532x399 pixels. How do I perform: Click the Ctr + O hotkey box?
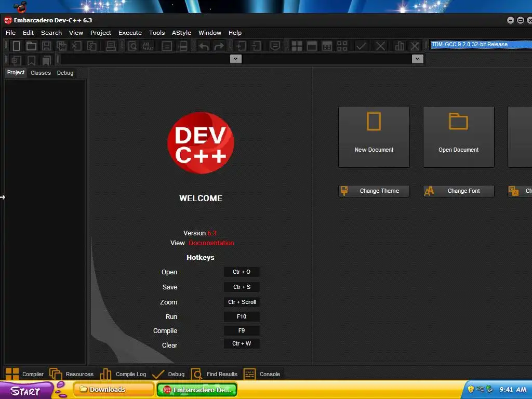pos(242,272)
